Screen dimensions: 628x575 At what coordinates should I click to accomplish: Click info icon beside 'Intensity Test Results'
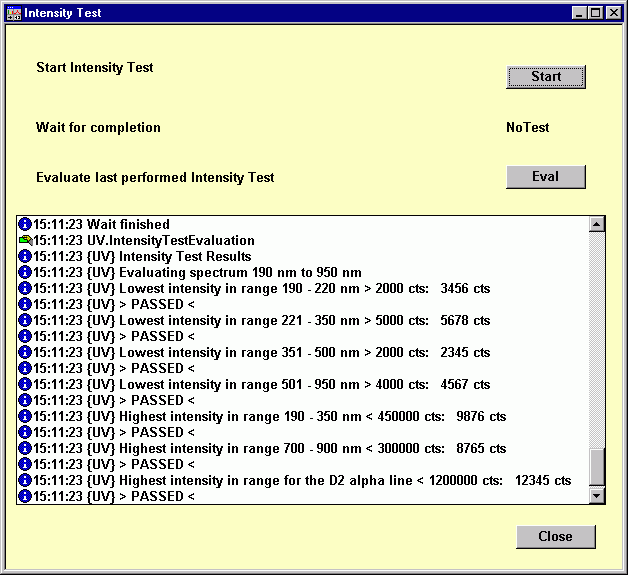pos(25,256)
